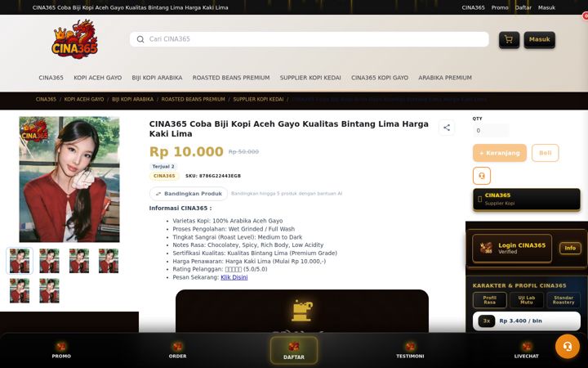
Task: Go to ROASTED BEANS PREMIUM breadcrumb
Action: tap(193, 100)
